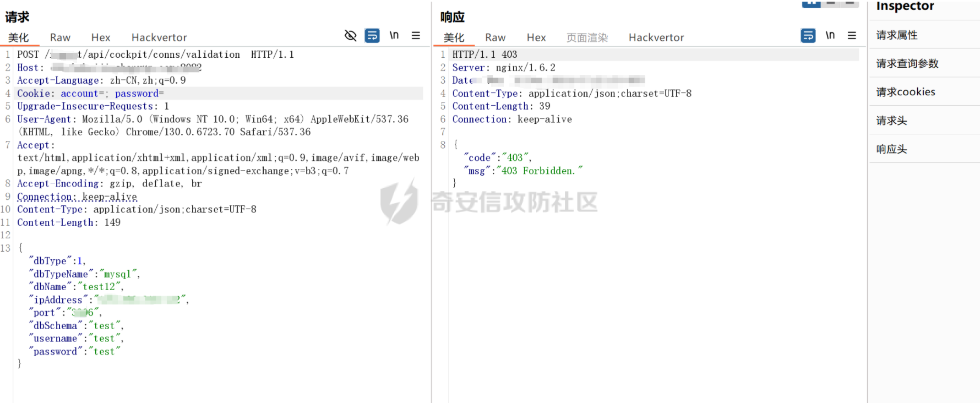Click "msg":"403 Forbidden." response text
Screen dimensions: 980x403
[x=523, y=171]
